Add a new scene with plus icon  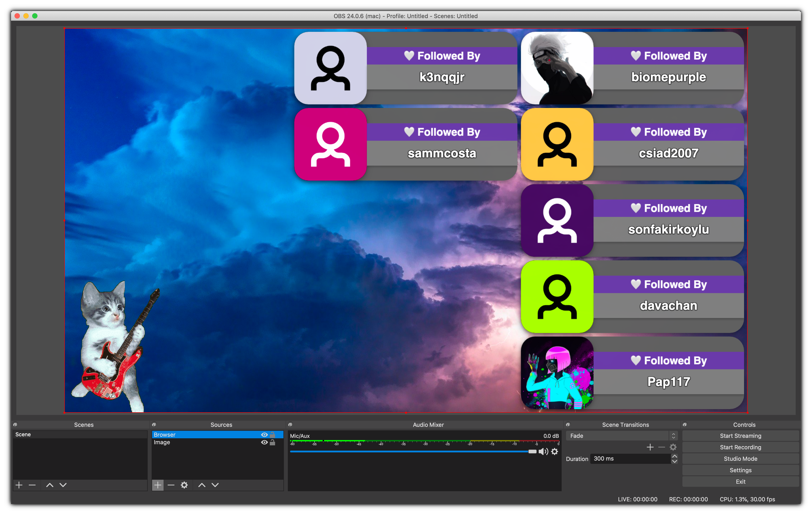coord(19,485)
